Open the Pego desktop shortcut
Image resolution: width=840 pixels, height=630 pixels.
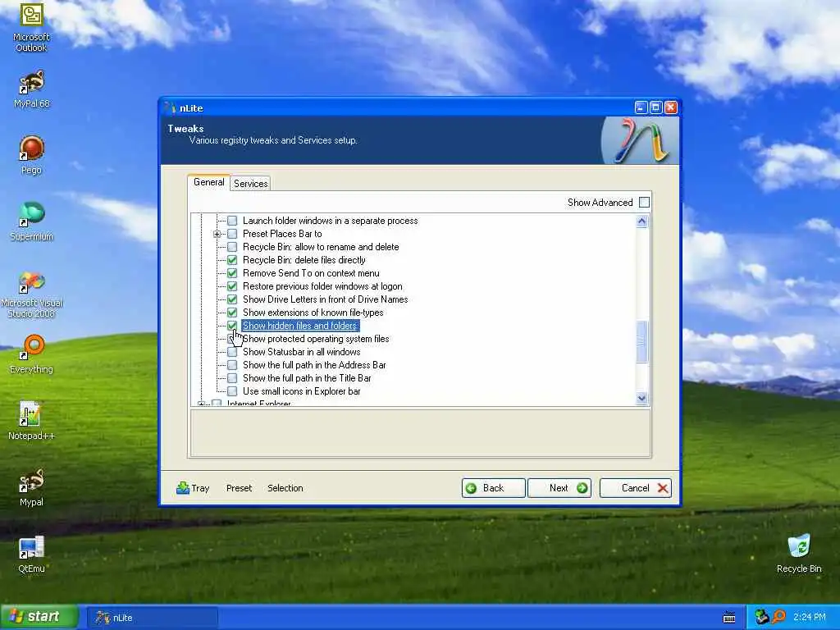(31, 155)
